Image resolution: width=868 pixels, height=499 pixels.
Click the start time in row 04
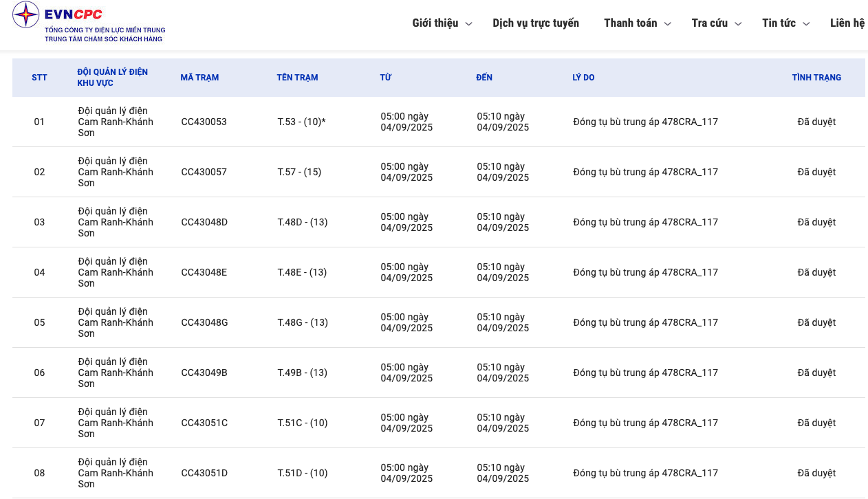pyautogui.click(x=406, y=272)
